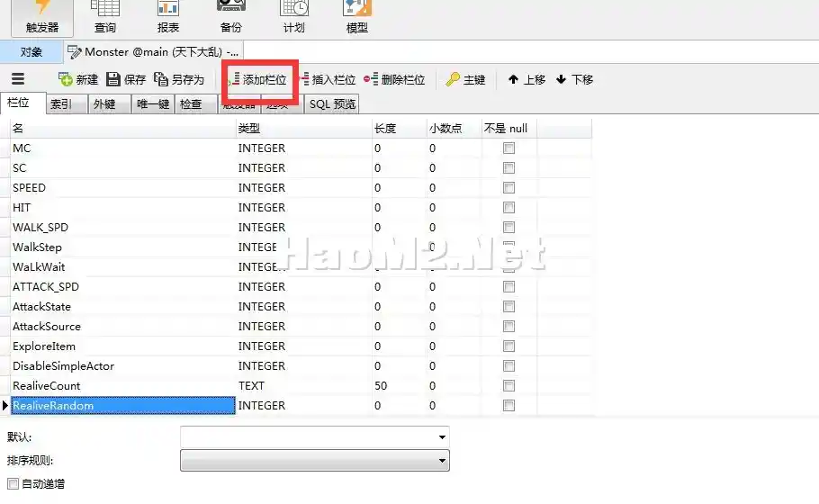This screenshot has width=819, height=504.
Task: Switch to 栏位 (Fields) tab
Action: click(x=23, y=103)
